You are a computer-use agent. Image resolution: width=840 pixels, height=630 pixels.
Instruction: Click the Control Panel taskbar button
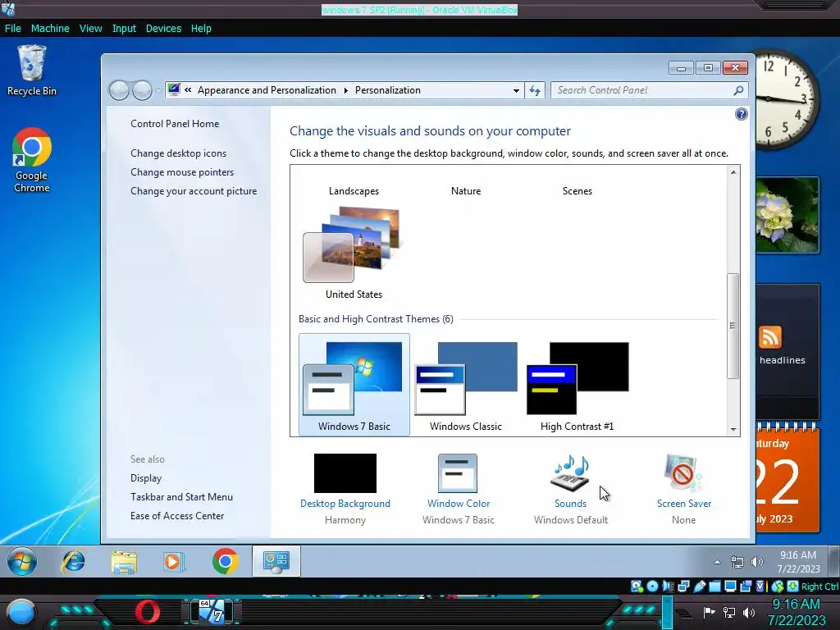[x=276, y=561]
